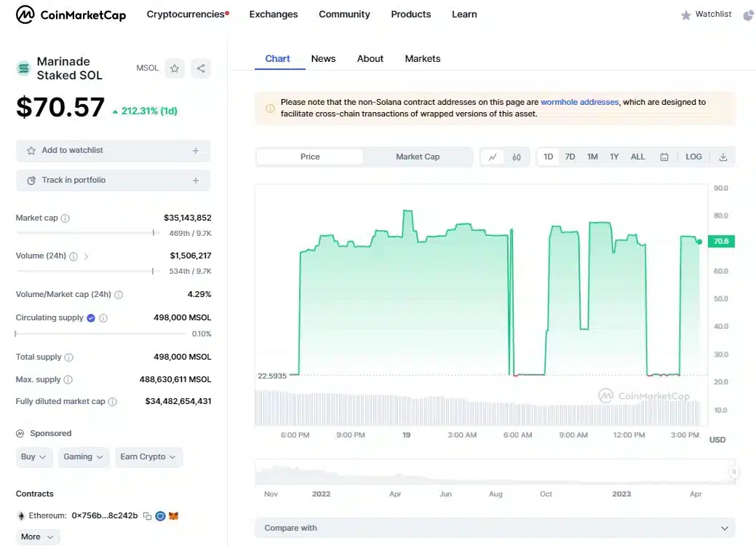Click the Add to watchlist button
This screenshot has width=756, height=546.
(x=114, y=151)
